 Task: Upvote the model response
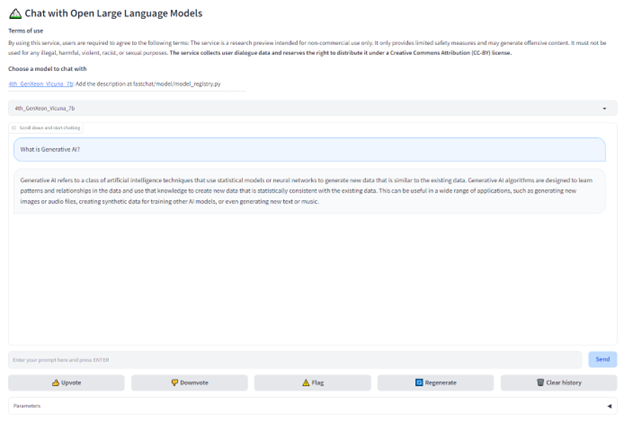click(66, 383)
